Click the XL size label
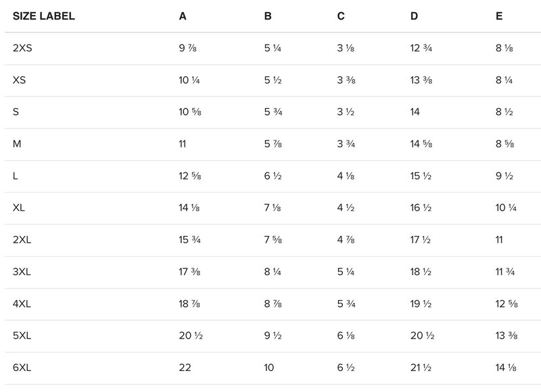 (19, 207)
